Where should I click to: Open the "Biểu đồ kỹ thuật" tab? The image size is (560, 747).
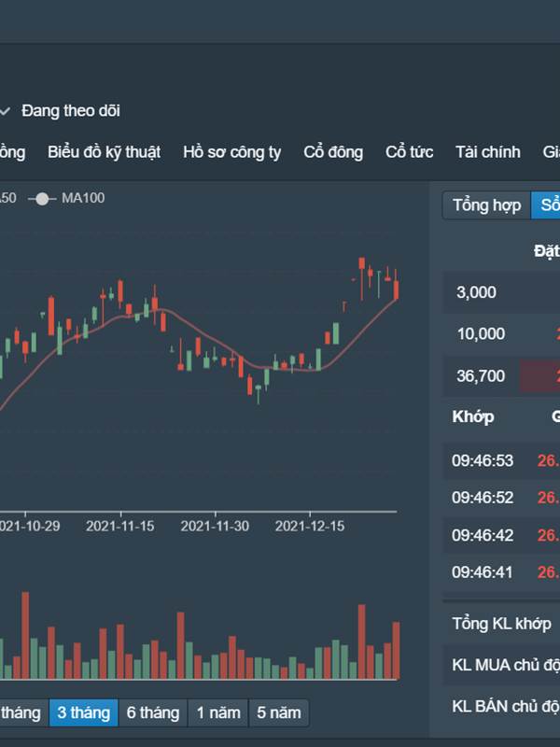coord(104,152)
